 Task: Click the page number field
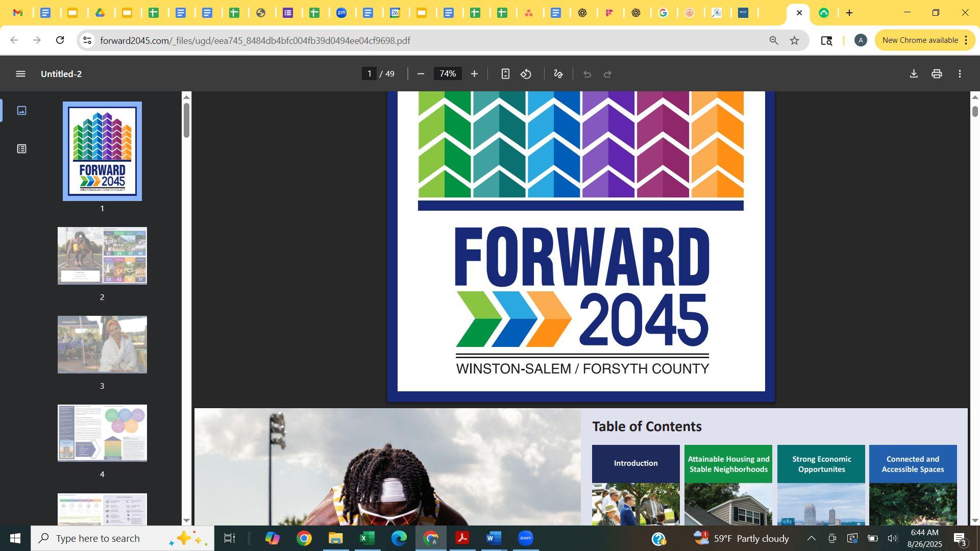[x=369, y=74]
